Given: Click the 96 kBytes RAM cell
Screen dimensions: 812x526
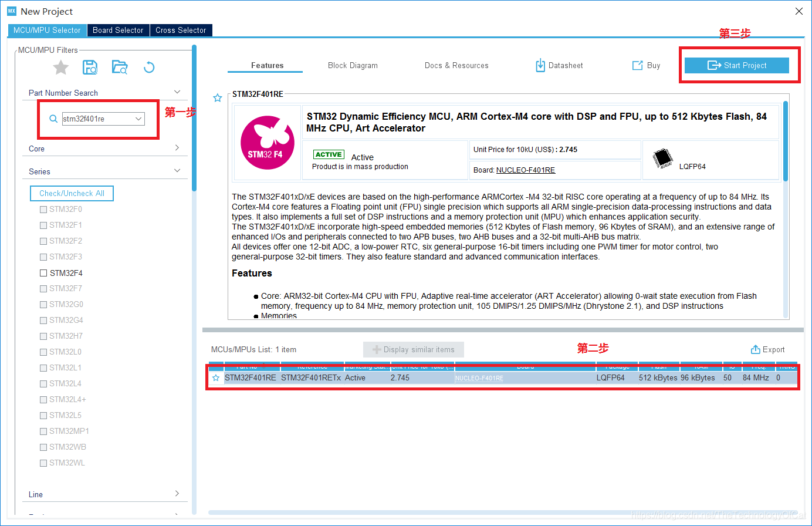Looking at the screenshot, I should [x=698, y=378].
